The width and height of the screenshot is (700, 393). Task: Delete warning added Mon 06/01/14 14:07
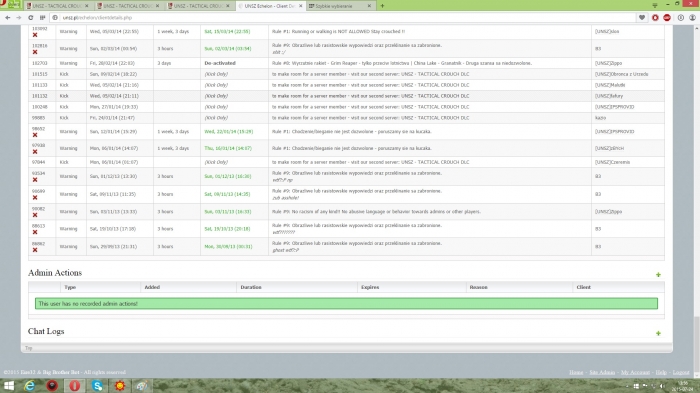tap(35, 152)
